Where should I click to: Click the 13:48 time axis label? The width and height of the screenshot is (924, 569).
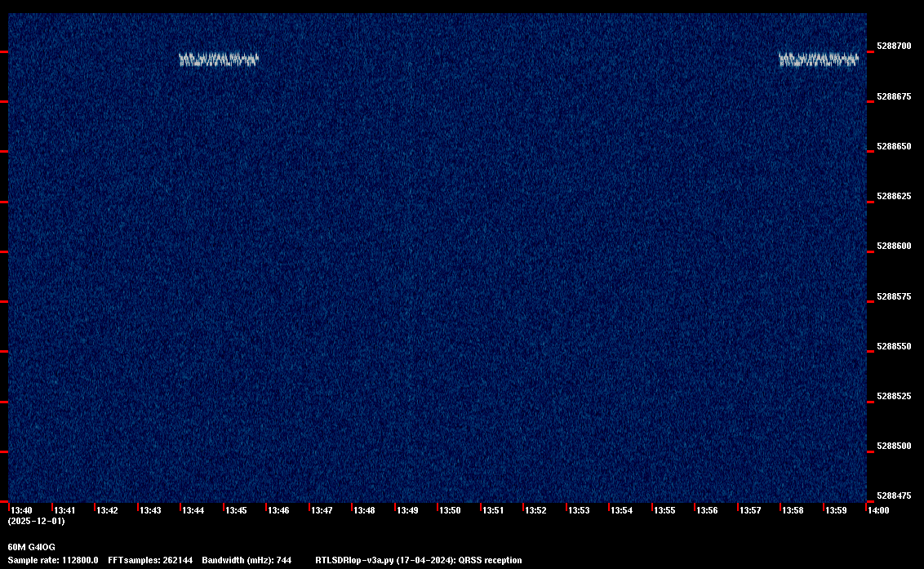pos(364,510)
